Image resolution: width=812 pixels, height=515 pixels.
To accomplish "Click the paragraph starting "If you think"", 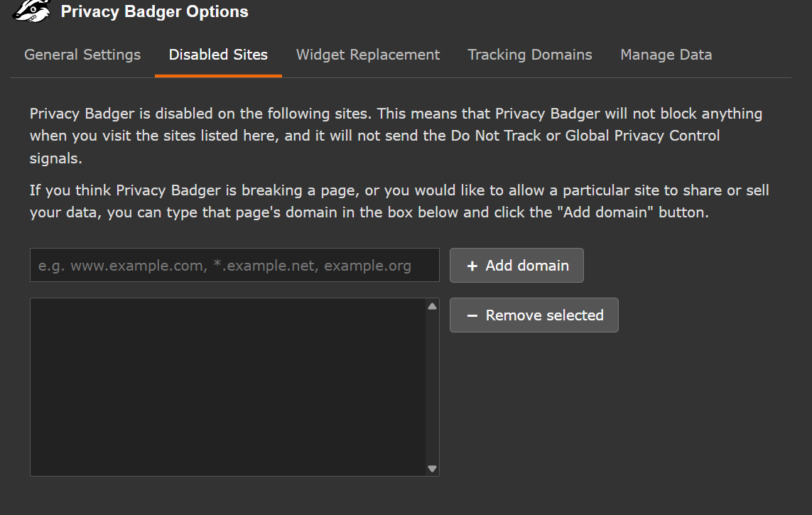I will 399,202.
